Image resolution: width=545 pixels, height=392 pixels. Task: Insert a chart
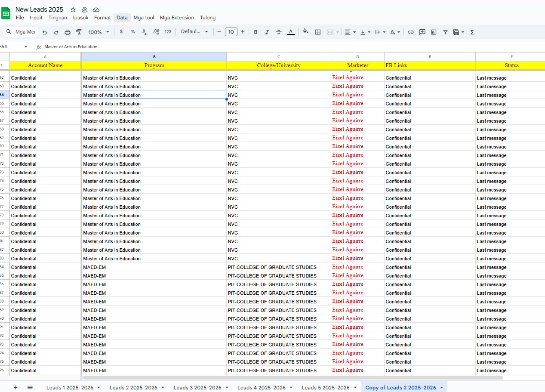coord(434,32)
